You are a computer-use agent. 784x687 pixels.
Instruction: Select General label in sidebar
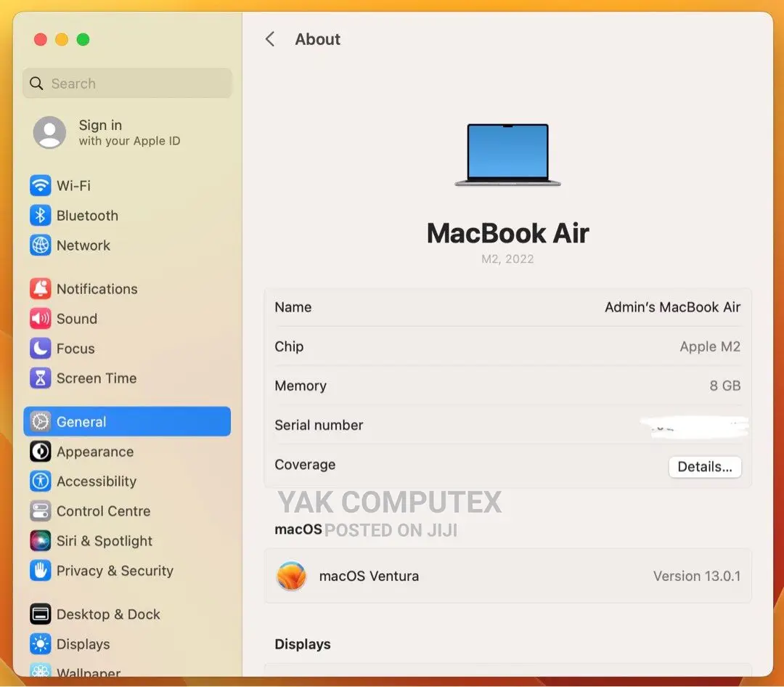(81, 422)
